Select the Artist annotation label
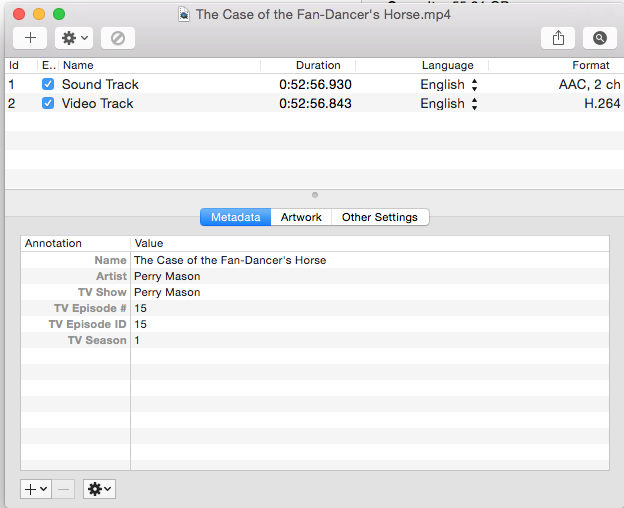624x508 pixels. (x=111, y=276)
